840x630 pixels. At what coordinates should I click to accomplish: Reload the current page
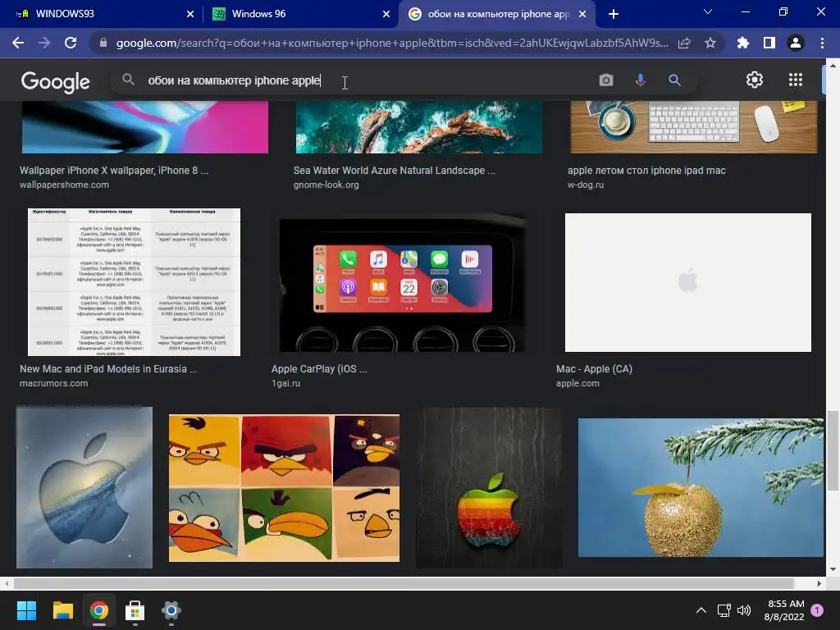(71, 43)
